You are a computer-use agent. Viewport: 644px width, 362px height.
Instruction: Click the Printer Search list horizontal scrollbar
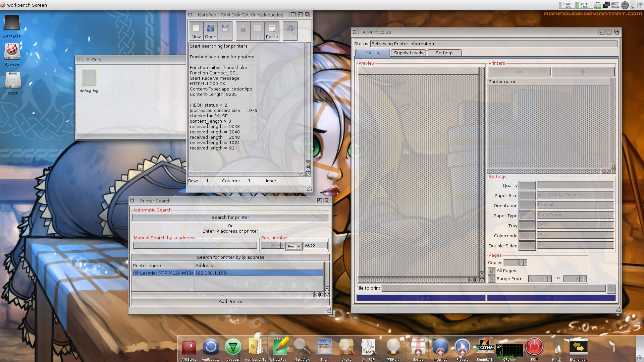[x=222, y=295]
